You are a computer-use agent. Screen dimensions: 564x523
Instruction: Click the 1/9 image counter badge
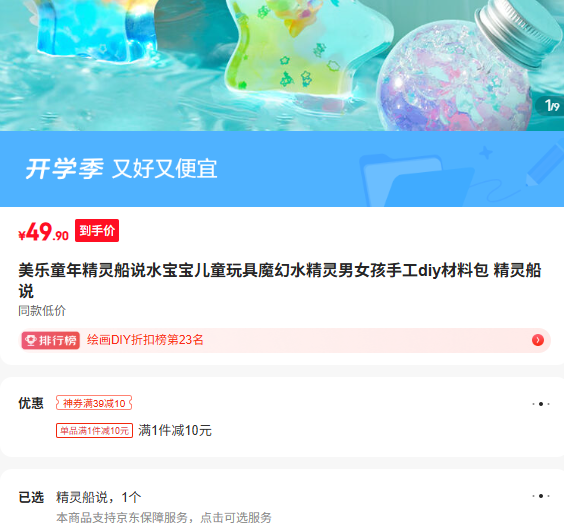click(x=551, y=106)
